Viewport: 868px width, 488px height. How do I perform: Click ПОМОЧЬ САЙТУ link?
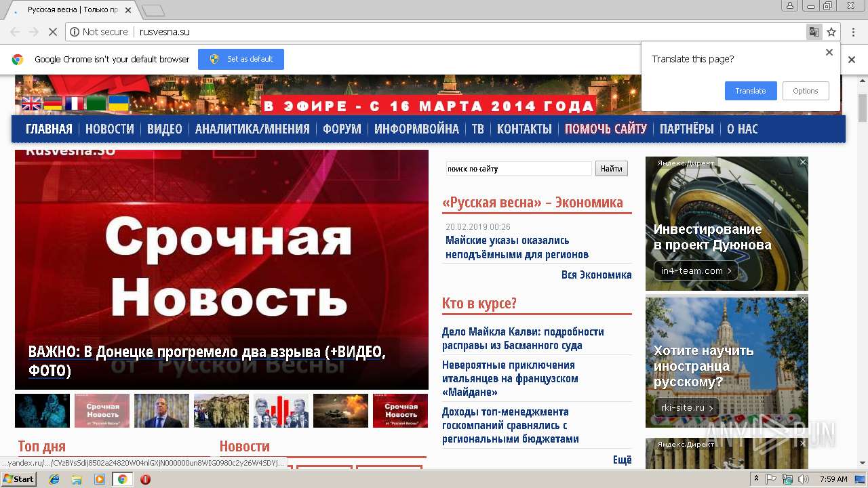tap(606, 129)
